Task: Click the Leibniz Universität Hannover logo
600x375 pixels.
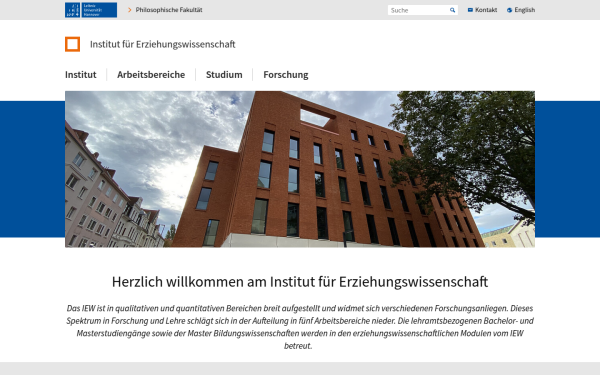Action: coord(91,10)
